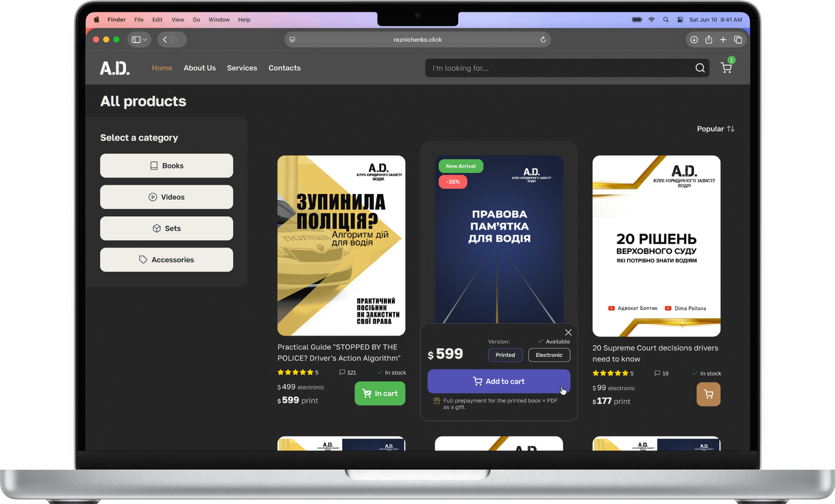The height and width of the screenshot is (504, 835).
Task: Click the reznichenko.click address bar
Action: click(418, 39)
